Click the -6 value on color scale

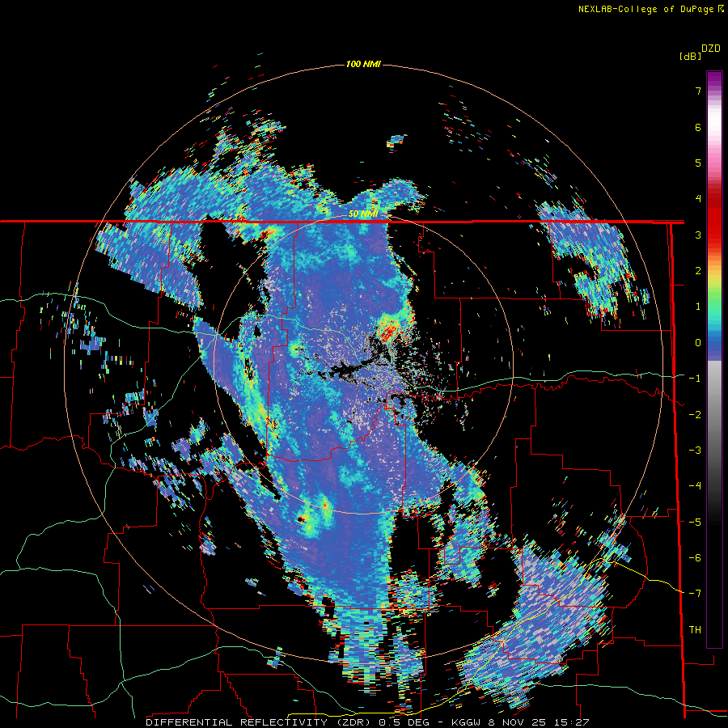[x=695, y=558]
